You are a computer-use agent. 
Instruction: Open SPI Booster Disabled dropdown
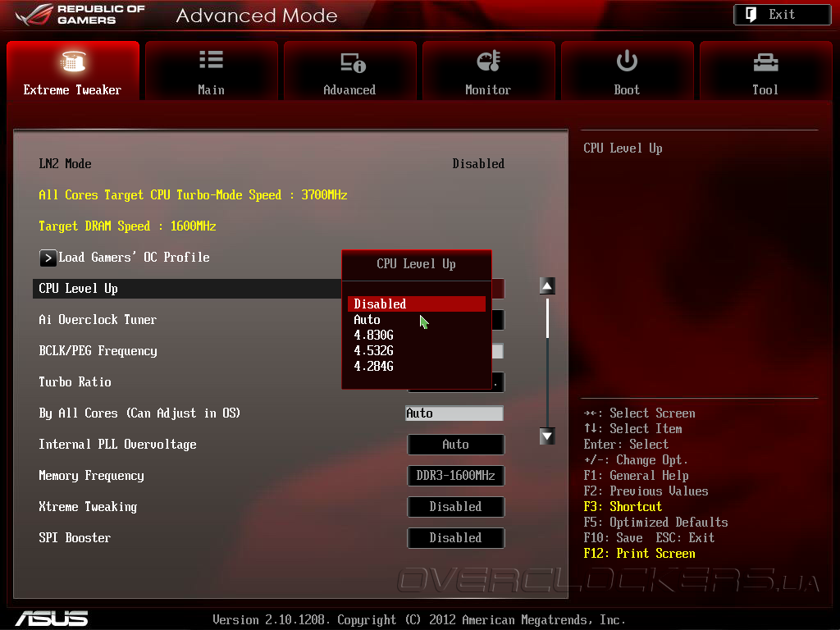pos(456,538)
